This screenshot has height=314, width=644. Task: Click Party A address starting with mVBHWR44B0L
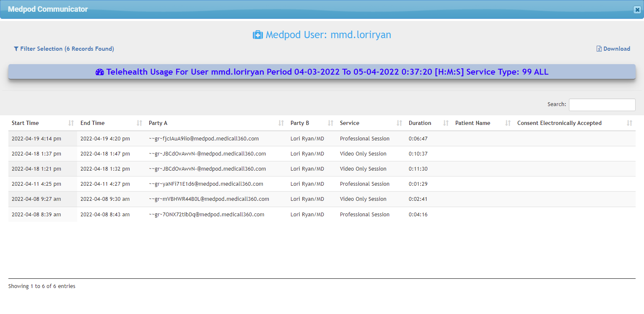pyautogui.click(x=209, y=199)
